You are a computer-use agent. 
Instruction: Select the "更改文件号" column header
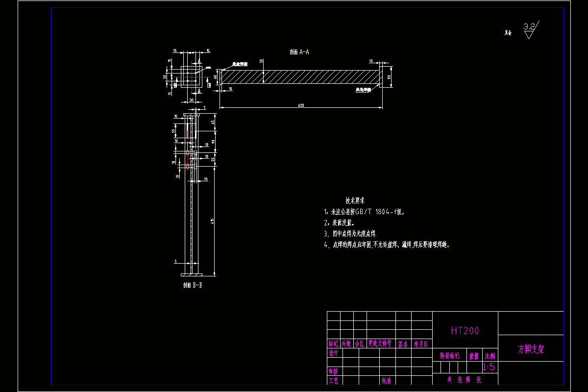pos(380,344)
